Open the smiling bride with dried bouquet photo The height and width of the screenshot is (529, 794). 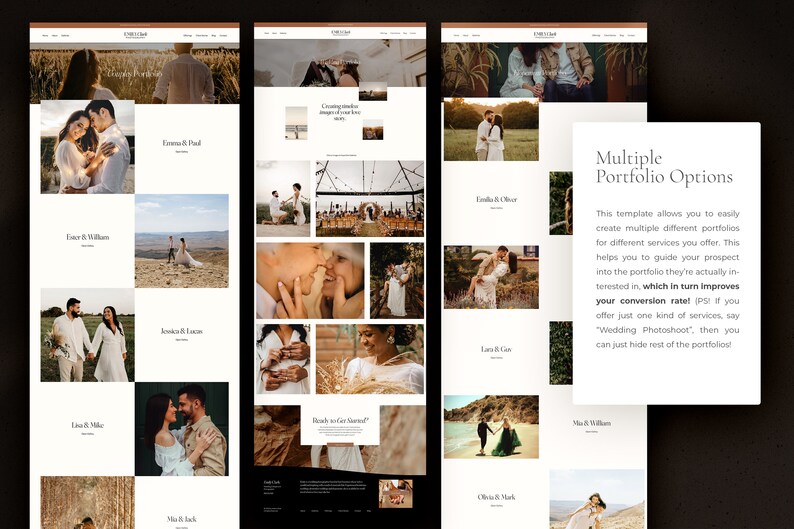point(370,359)
